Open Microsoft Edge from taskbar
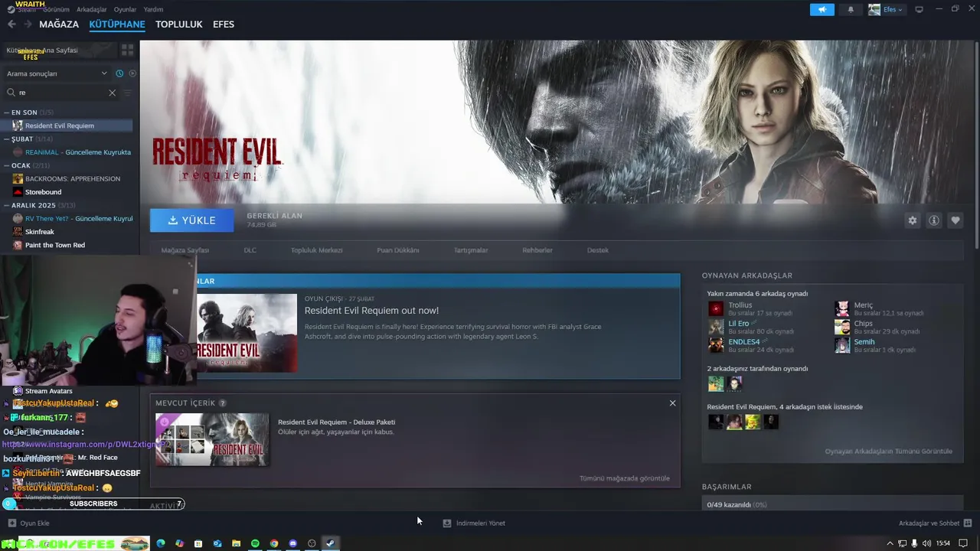The image size is (980, 551). [x=161, y=543]
